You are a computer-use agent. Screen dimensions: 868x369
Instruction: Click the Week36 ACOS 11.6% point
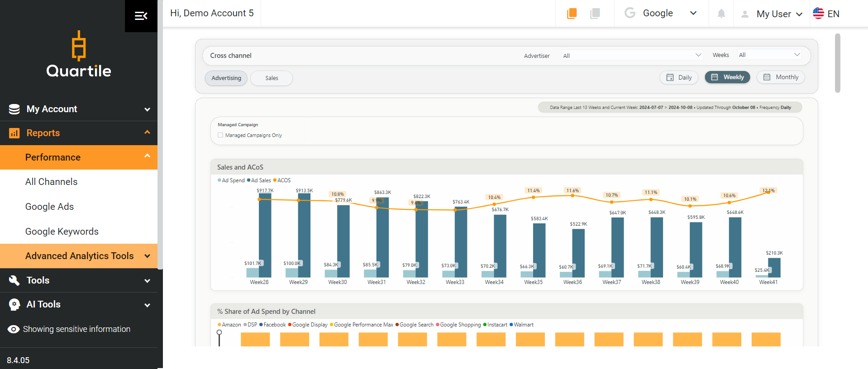[572, 195]
